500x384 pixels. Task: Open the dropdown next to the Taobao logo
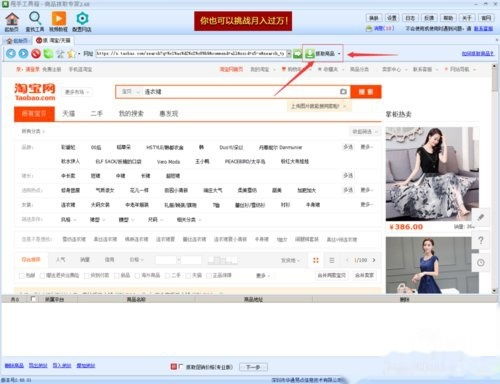tap(78, 92)
